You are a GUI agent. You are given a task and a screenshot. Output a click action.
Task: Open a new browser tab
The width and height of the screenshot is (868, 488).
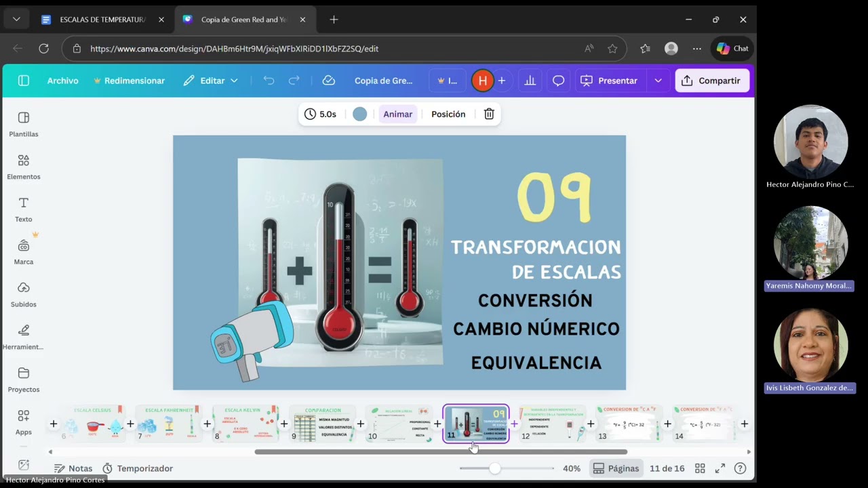334,20
